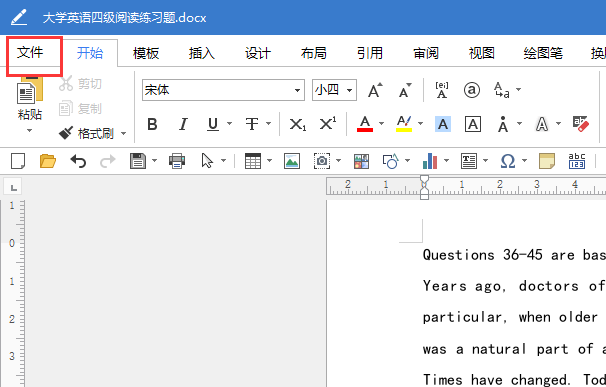Click the 粘贴 paste icon

coord(29,91)
